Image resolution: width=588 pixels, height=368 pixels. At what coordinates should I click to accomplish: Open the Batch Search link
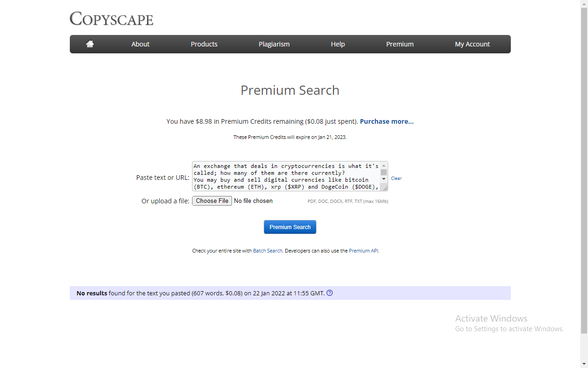click(x=268, y=251)
